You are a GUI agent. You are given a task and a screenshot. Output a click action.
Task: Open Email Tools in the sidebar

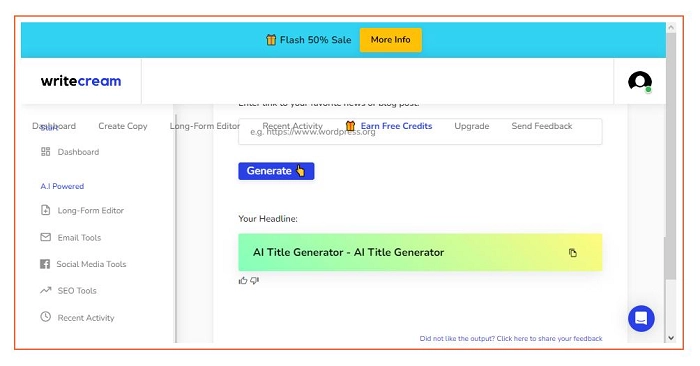coord(79,237)
